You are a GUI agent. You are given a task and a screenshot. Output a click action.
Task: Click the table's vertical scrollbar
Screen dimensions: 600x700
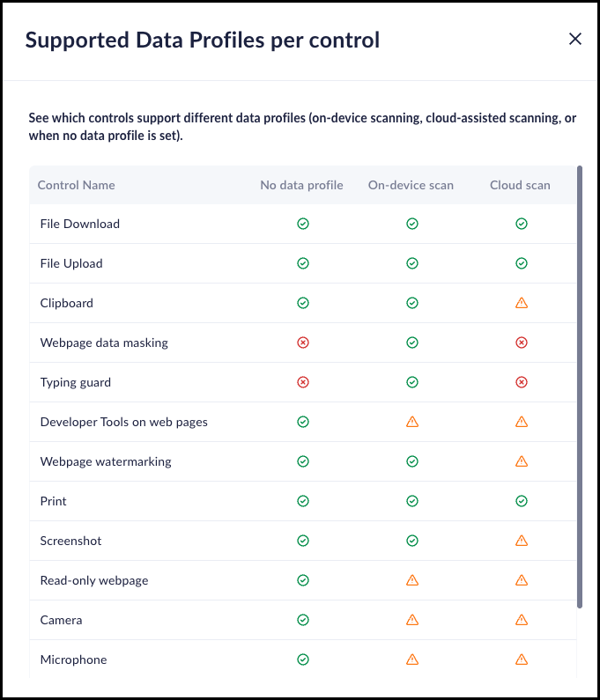coord(579,386)
